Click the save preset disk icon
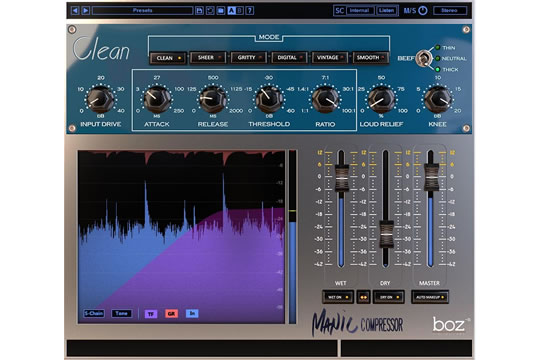540x360 pixels. [x=199, y=11]
